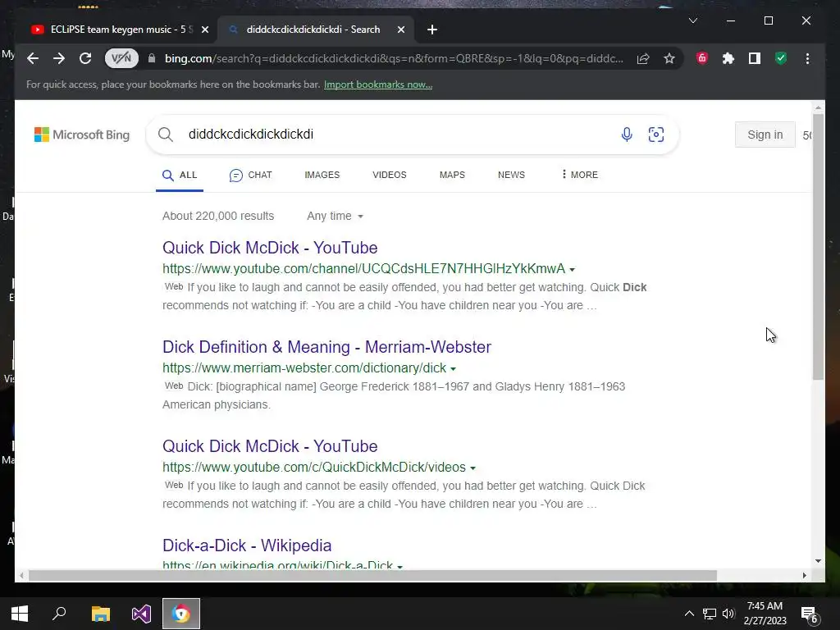Open the extensions puzzle piece menu
This screenshot has width=840, height=630.
(728, 58)
